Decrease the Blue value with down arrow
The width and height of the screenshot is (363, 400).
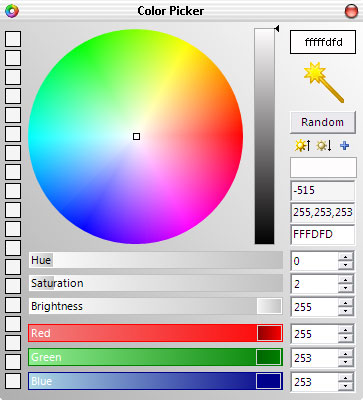pyautogui.click(x=345, y=386)
